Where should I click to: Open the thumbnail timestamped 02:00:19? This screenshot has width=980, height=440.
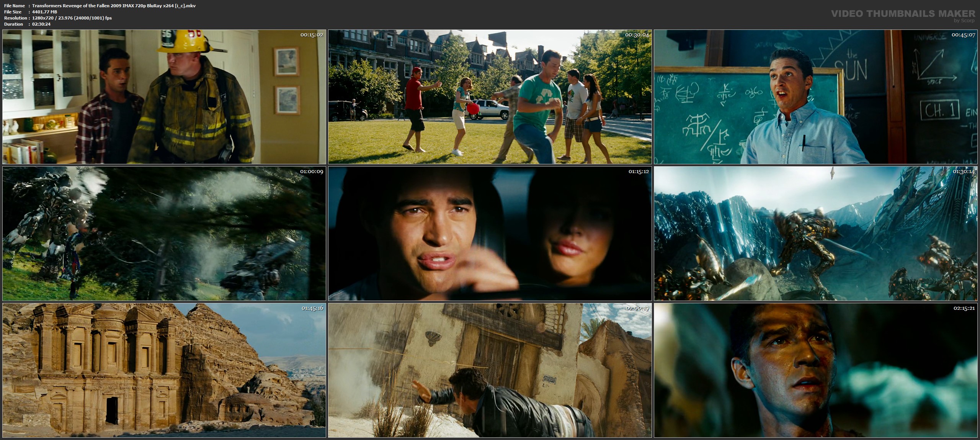490,370
